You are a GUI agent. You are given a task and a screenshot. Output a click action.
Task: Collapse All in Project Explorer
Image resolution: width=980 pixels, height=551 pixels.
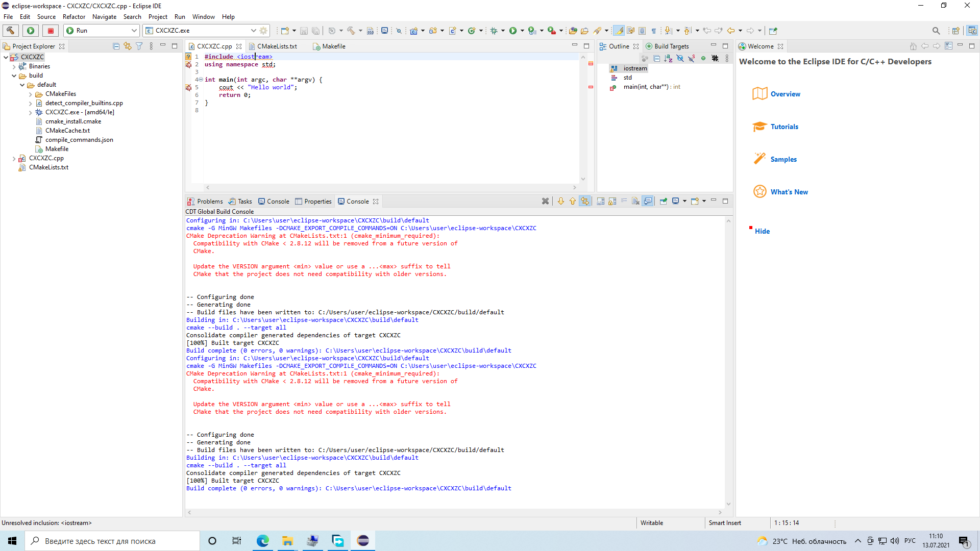tap(116, 46)
